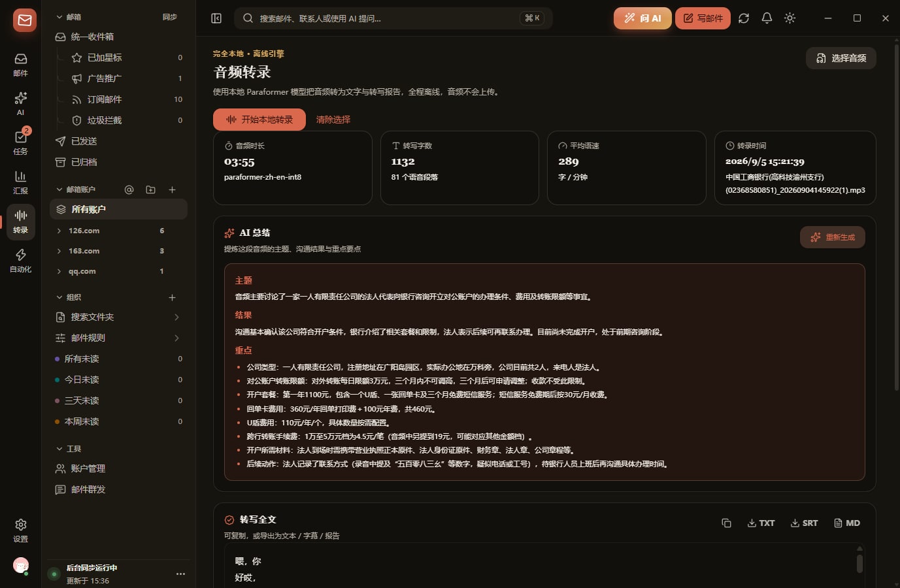The image size is (900, 588).
Task: Click the 开始本地转录 button
Action: (x=259, y=120)
